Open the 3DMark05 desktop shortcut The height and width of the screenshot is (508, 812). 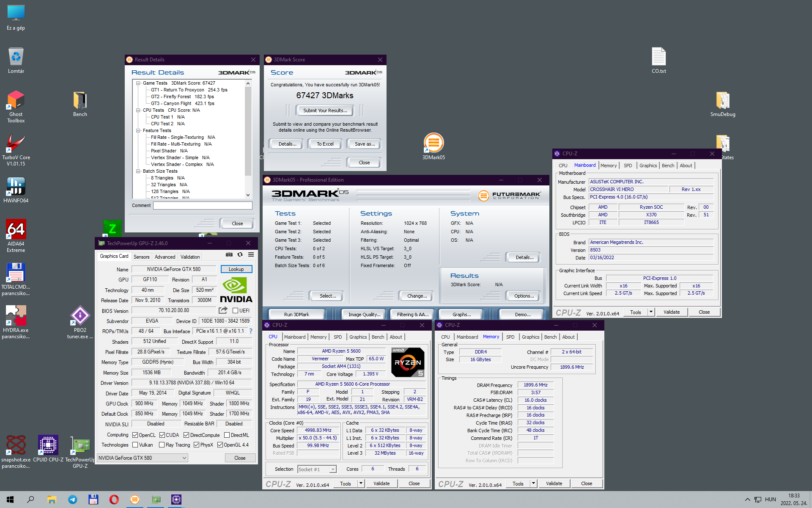point(433,146)
